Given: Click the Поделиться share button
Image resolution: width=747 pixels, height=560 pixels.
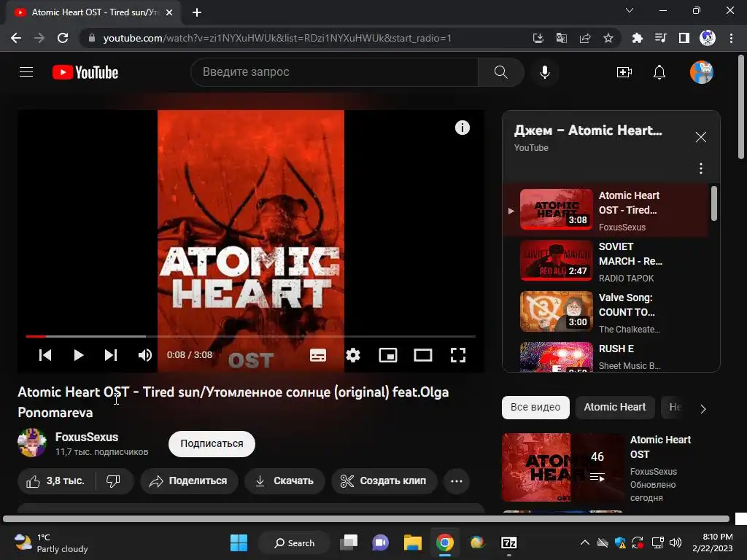Looking at the screenshot, I should tap(189, 481).
